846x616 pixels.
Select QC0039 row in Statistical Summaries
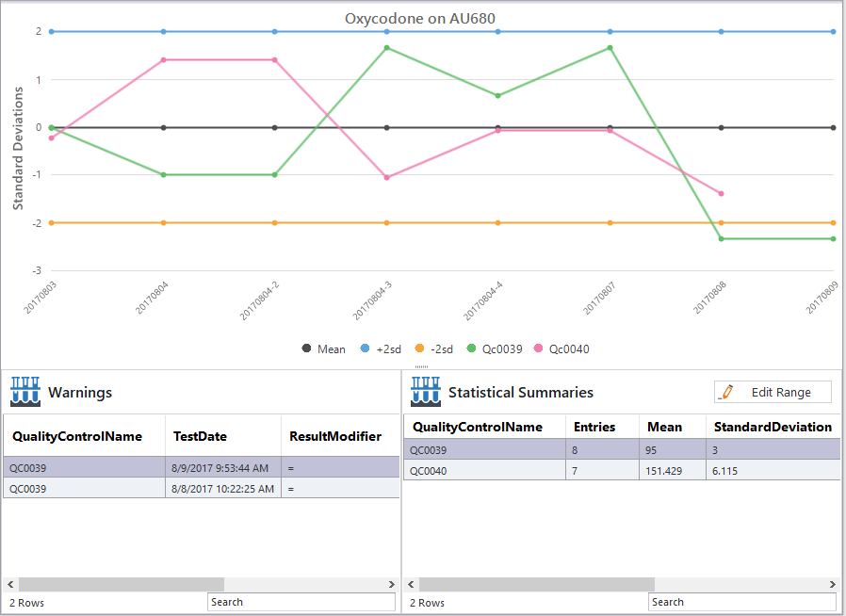tap(622, 450)
